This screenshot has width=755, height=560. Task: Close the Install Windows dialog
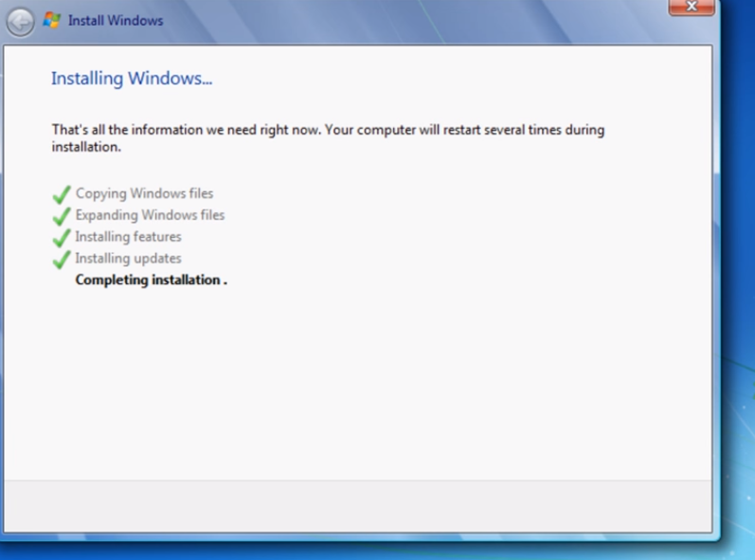click(692, 7)
